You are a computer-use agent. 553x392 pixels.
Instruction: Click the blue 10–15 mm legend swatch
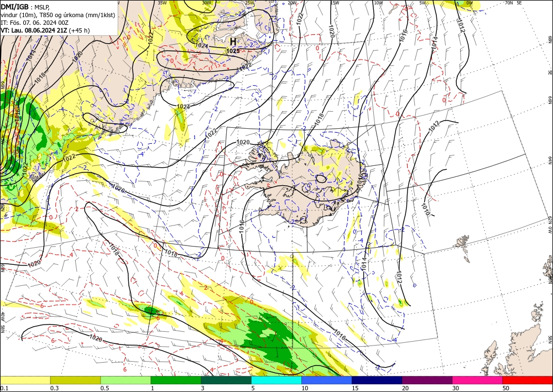(327, 380)
